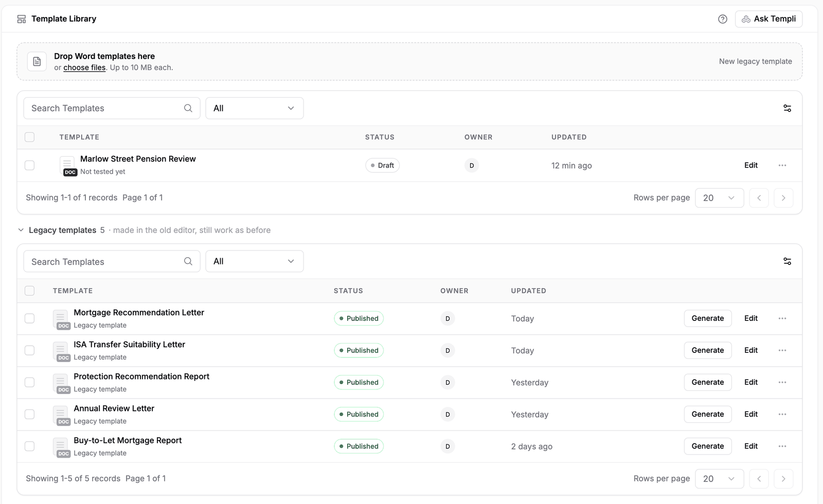This screenshot has height=504, width=823.
Task: Click Published badge for Annual Review Letter
Action: pos(359,415)
